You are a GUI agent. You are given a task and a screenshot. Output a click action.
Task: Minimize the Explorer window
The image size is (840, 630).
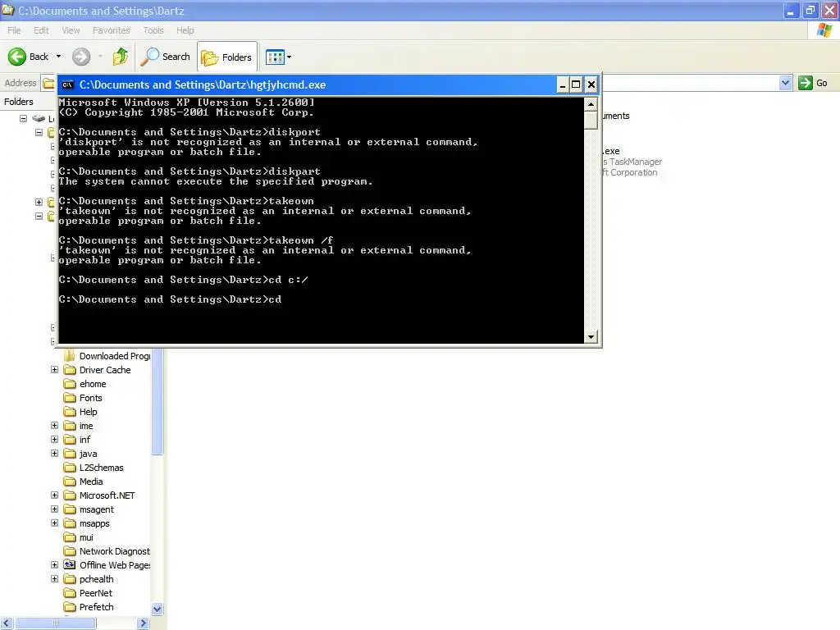click(791, 10)
